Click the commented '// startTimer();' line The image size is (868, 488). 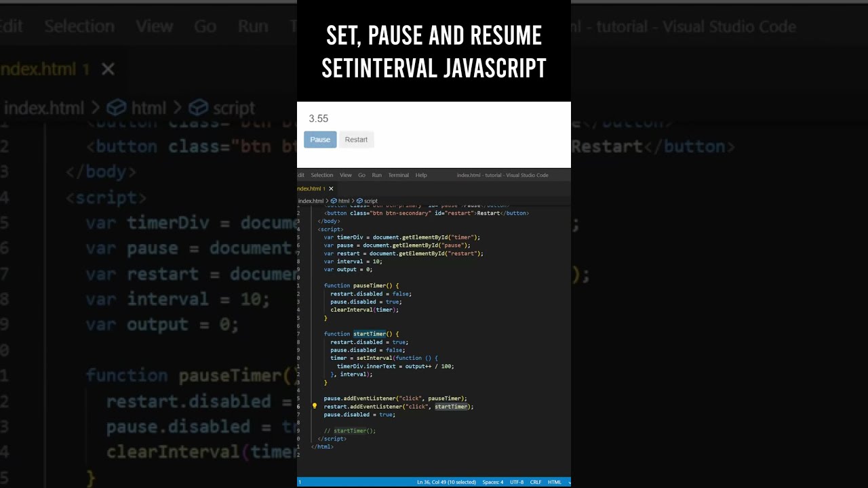tap(350, 431)
